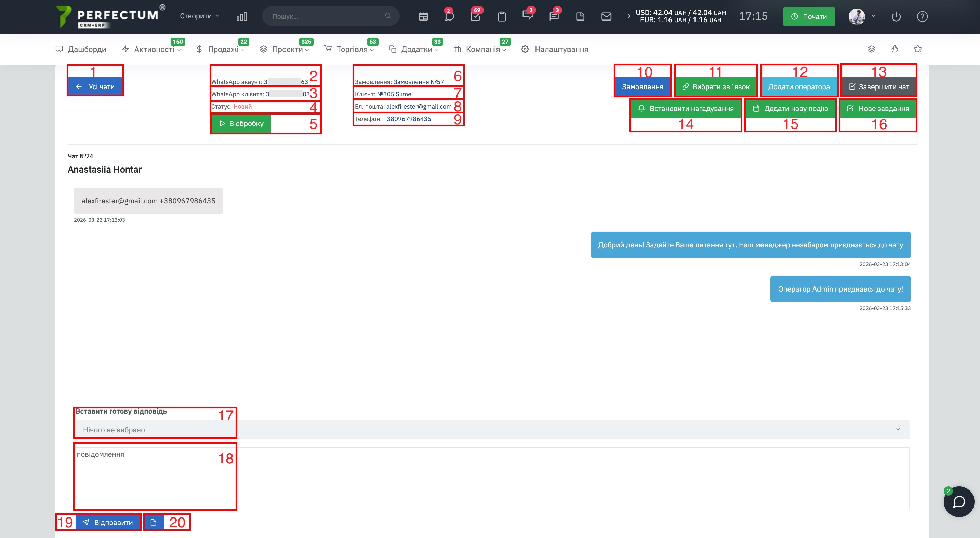Click the star favorites icon

918,49
